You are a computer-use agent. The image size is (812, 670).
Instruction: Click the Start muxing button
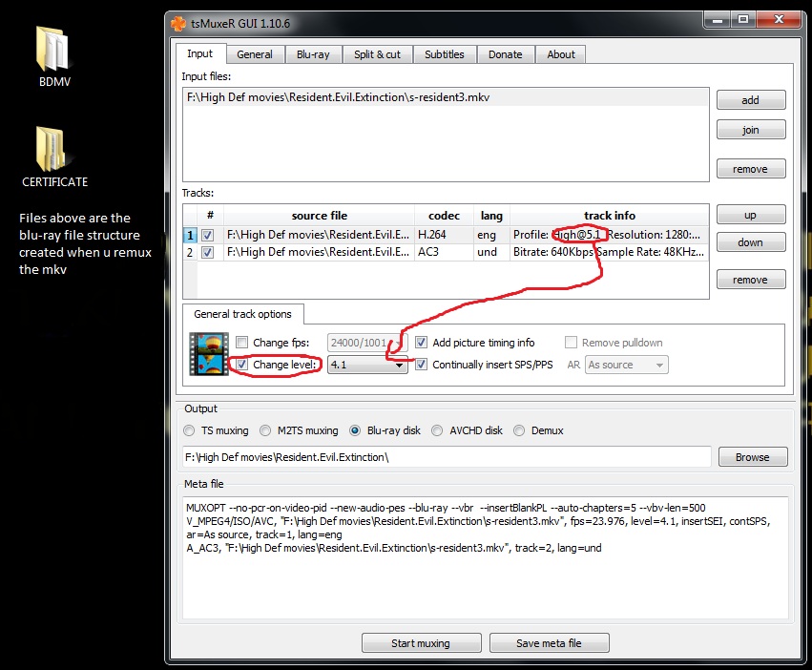pos(421,643)
